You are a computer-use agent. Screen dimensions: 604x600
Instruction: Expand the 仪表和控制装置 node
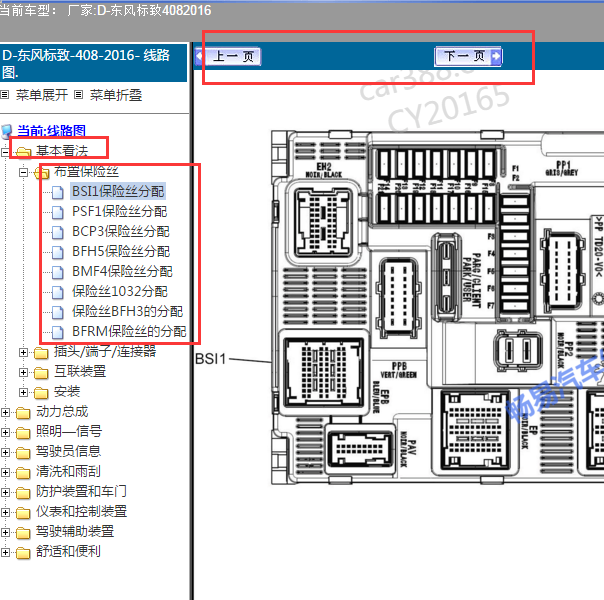click(5, 513)
